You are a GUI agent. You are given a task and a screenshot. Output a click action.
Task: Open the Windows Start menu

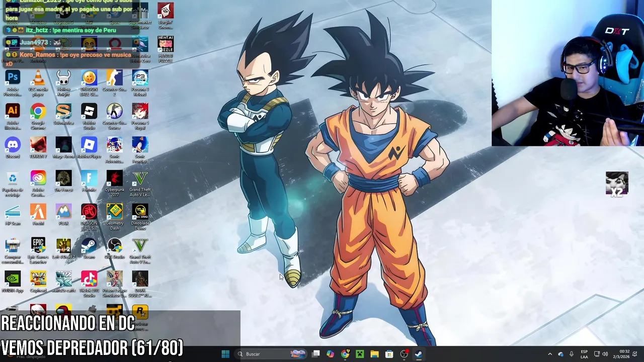tap(225, 354)
